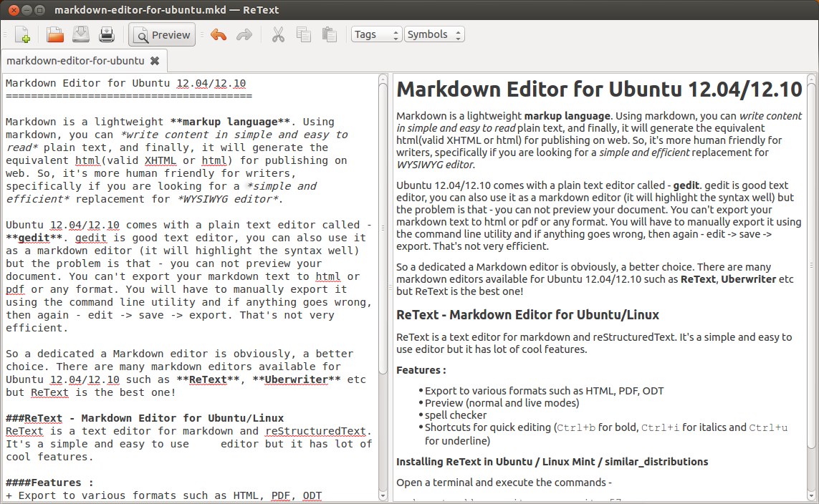Click 'Open a terminal and execute the commands' text
819x504 pixels.
point(504,483)
